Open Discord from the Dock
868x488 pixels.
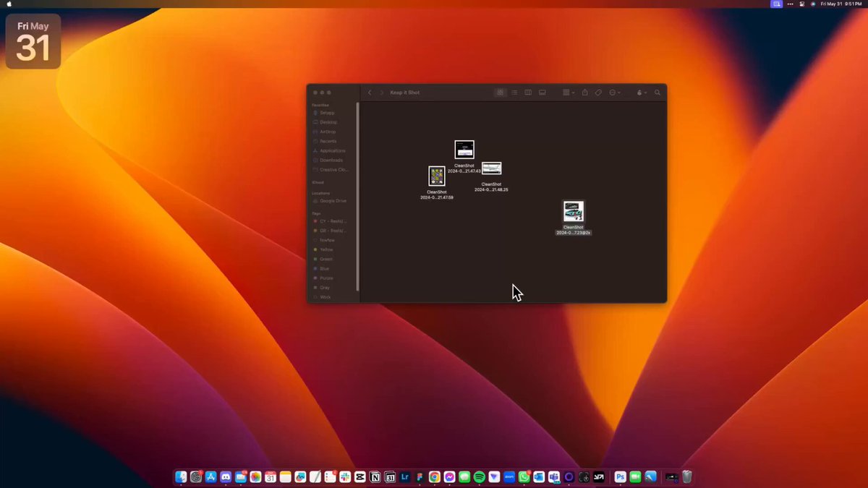pyautogui.click(x=226, y=477)
